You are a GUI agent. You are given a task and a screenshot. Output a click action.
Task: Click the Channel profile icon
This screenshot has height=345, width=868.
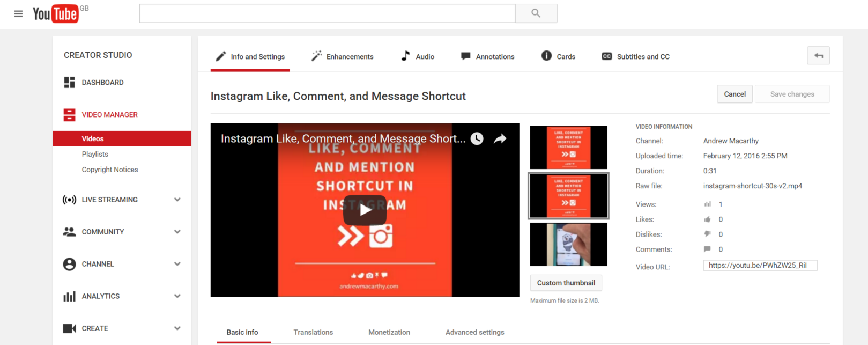click(69, 264)
